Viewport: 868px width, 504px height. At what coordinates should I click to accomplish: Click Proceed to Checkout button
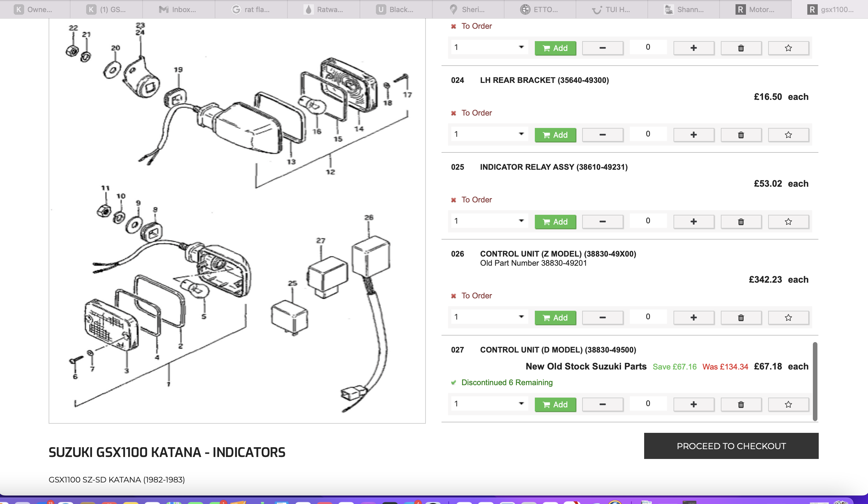coord(731,446)
